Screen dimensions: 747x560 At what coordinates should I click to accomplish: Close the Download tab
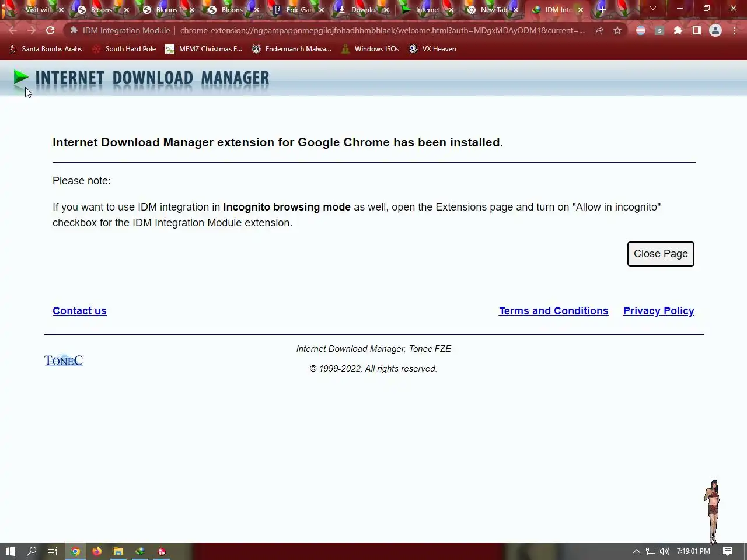point(386,10)
